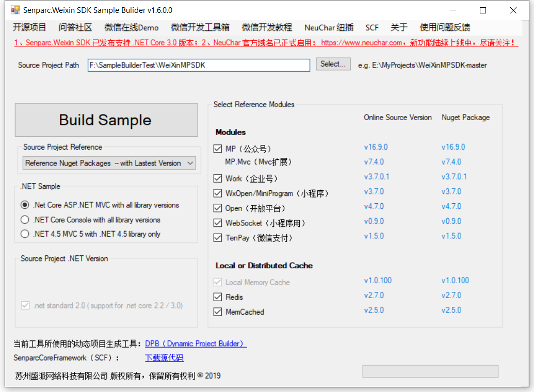The height and width of the screenshot is (392, 534).
Task: Disable the TenPay (微信支付) module
Action: [x=218, y=238]
